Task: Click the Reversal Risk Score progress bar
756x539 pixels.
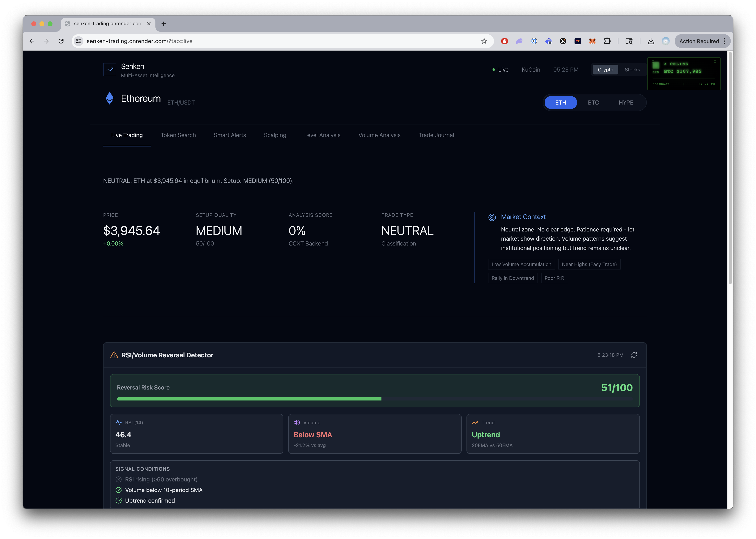Action: tap(375, 399)
